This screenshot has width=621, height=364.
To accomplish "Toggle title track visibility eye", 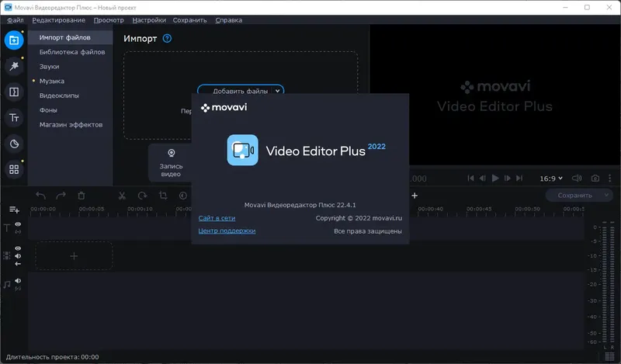I will 18,224.
